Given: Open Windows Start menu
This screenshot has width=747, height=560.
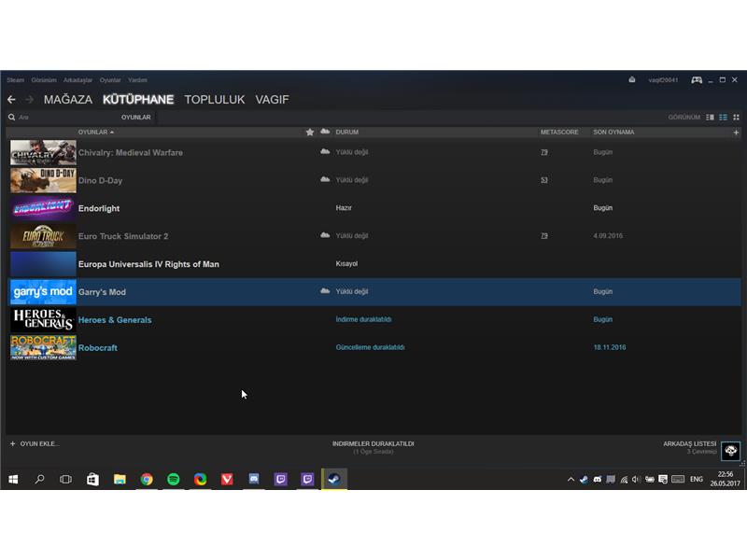Looking at the screenshot, I should pos(13,479).
